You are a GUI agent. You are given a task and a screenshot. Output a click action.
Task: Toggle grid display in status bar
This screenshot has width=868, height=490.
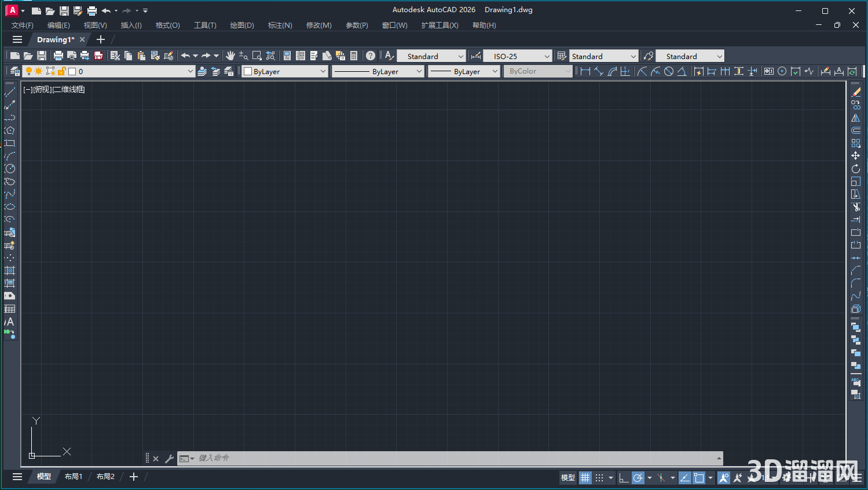pos(585,478)
